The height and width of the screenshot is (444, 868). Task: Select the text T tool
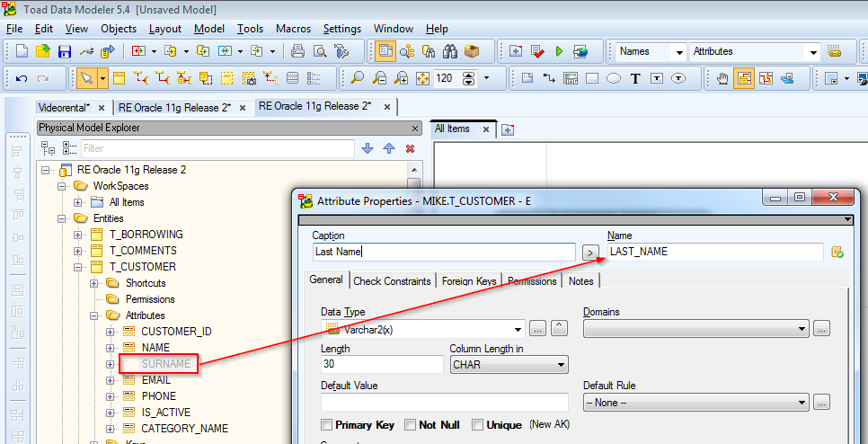[x=635, y=78]
